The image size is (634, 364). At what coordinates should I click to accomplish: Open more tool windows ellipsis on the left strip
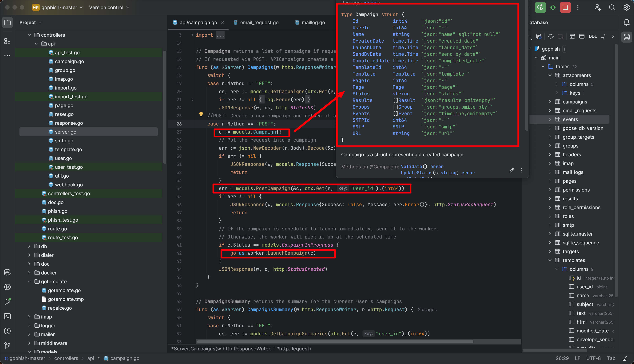click(x=7, y=56)
